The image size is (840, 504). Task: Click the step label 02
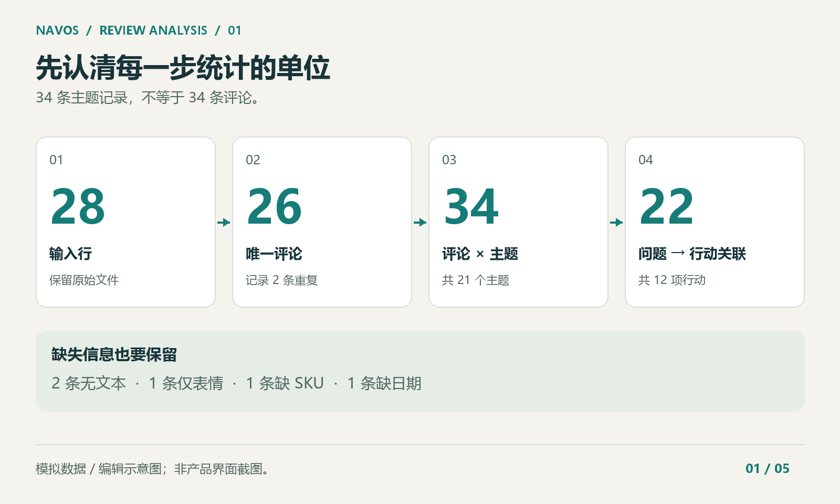coord(253,160)
